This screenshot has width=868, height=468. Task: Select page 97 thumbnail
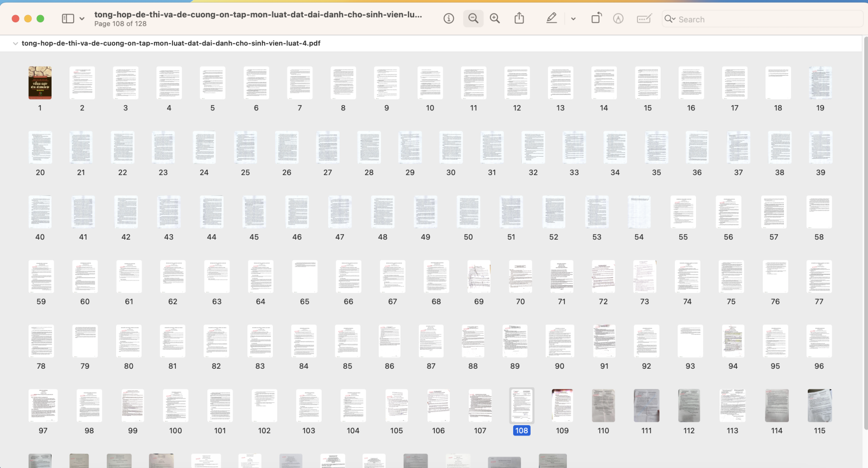coord(43,405)
